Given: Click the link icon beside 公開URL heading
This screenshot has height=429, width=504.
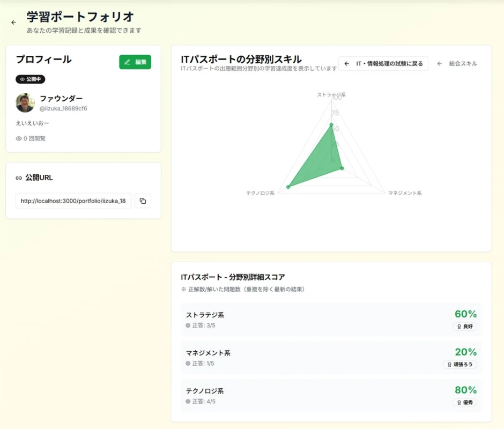Looking at the screenshot, I should pos(18,177).
